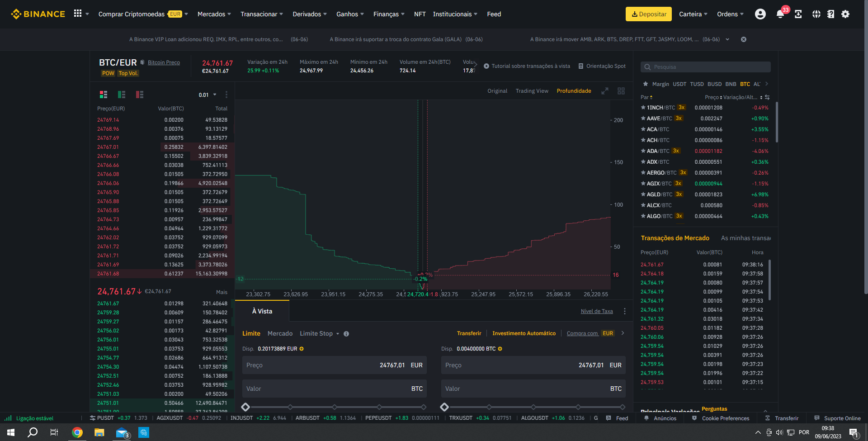The image size is (868, 441).
Task: Close the announcements banner
Action: pyautogui.click(x=743, y=39)
